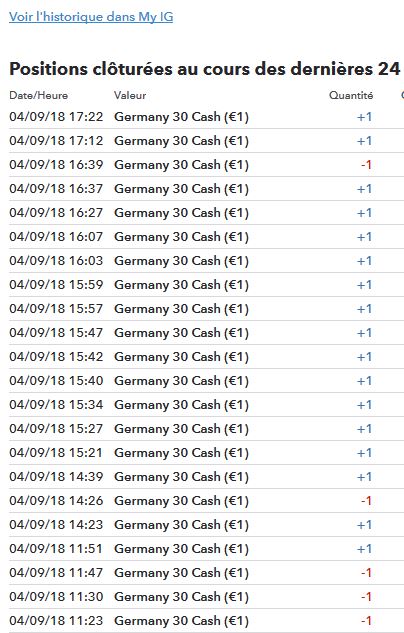Click the -1 quantity at 14:26

coord(366,501)
